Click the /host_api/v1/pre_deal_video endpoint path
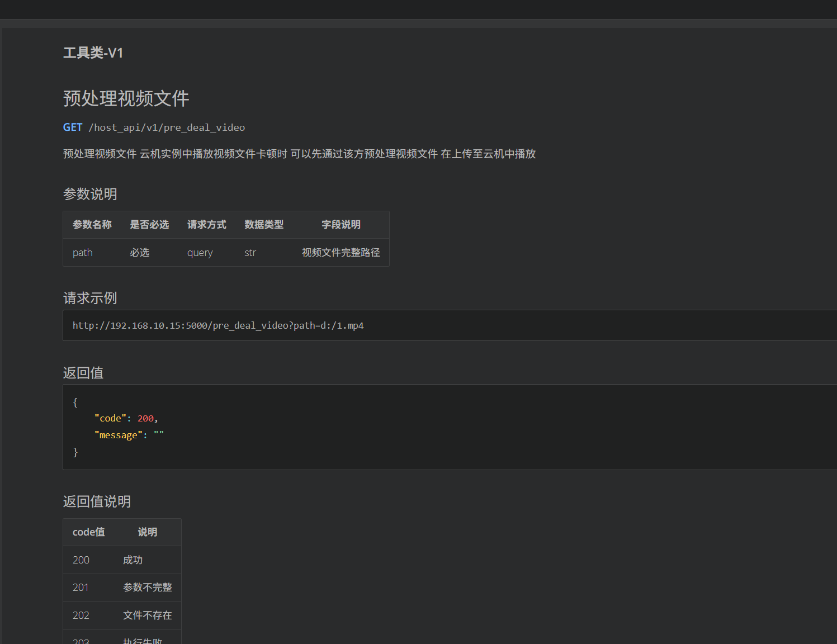Image resolution: width=837 pixels, height=644 pixels. tap(166, 127)
